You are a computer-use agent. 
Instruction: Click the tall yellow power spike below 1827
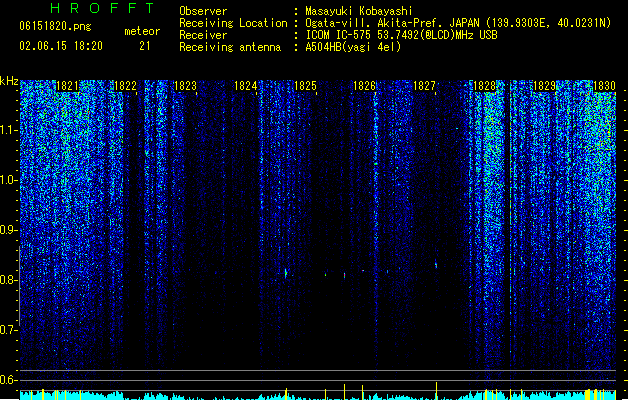[x=436, y=391]
